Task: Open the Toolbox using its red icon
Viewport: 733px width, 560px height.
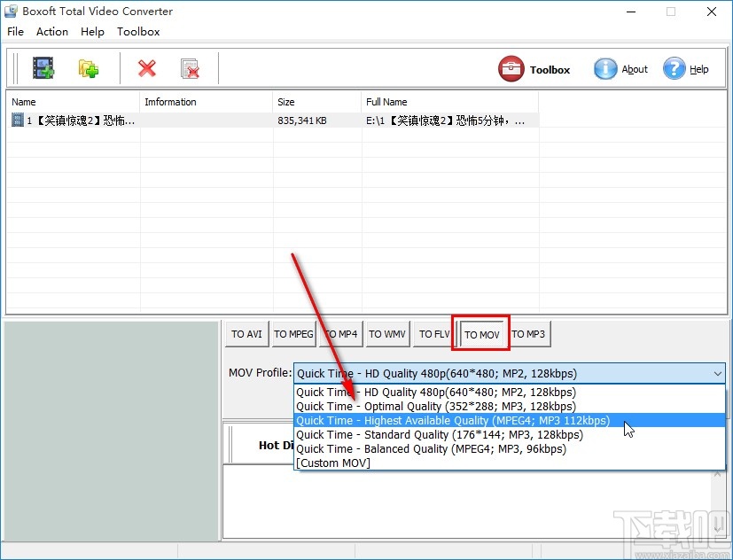Action: [511, 68]
